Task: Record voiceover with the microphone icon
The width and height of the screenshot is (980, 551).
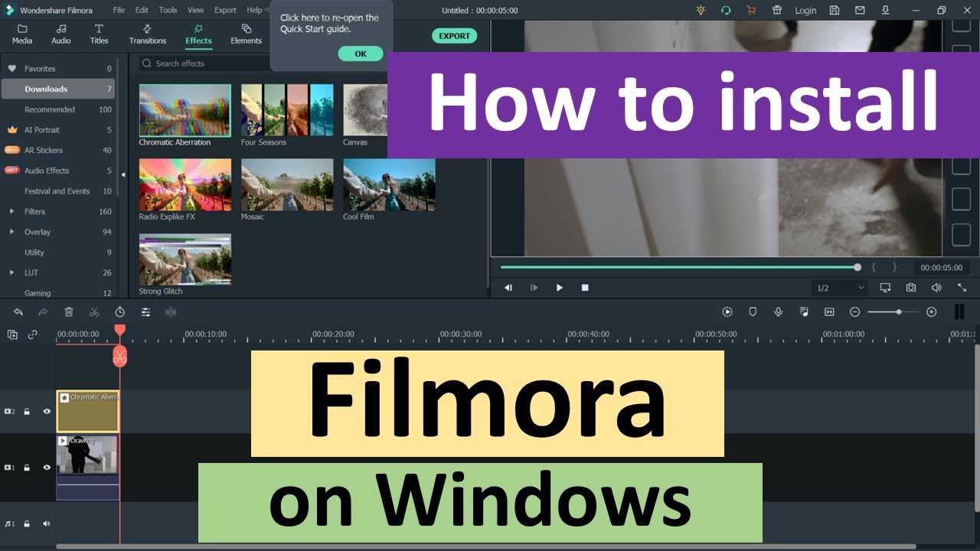Action: (x=778, y=312)
